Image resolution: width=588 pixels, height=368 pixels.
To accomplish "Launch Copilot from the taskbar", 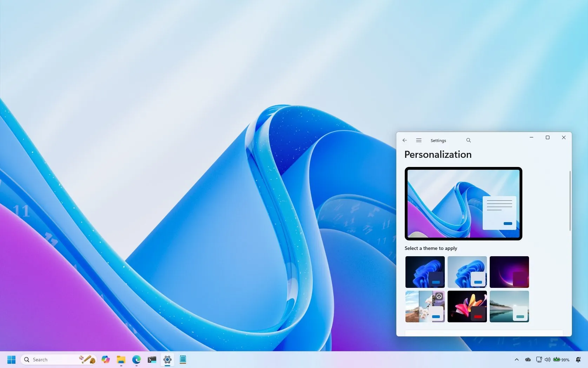I will (105, 360).
